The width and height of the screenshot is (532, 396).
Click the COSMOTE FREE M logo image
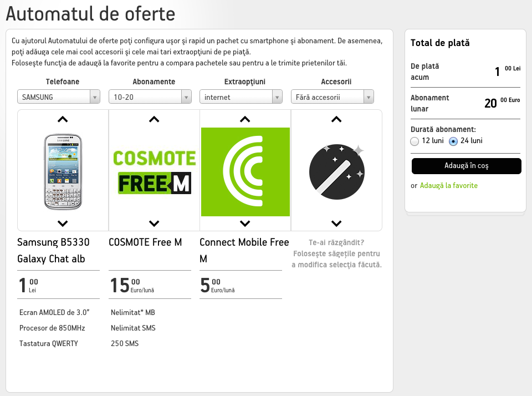click(x=154, y=172)
